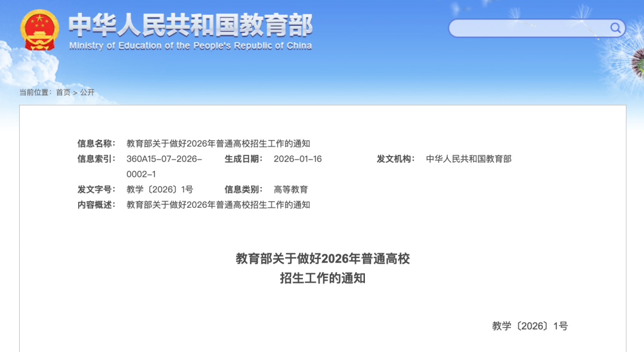
Task: Click the Ministry of Education English subtitle
Action: (x=191, y=45)
